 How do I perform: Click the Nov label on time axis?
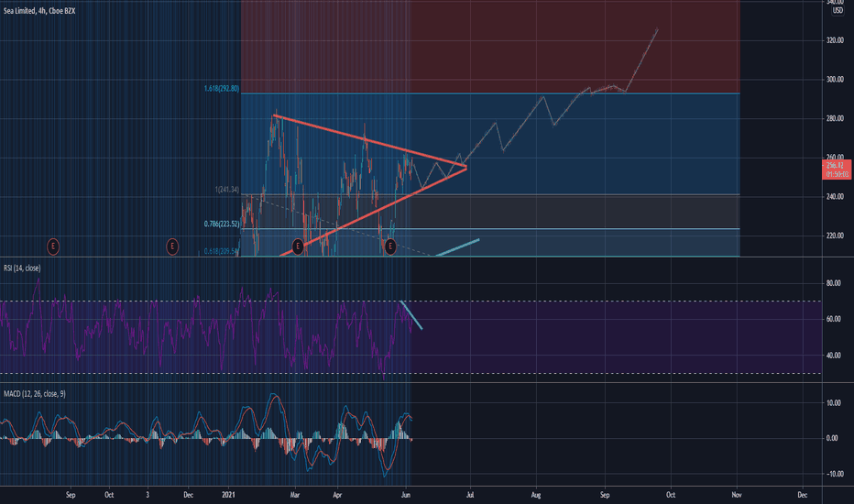tap(737, 495)
